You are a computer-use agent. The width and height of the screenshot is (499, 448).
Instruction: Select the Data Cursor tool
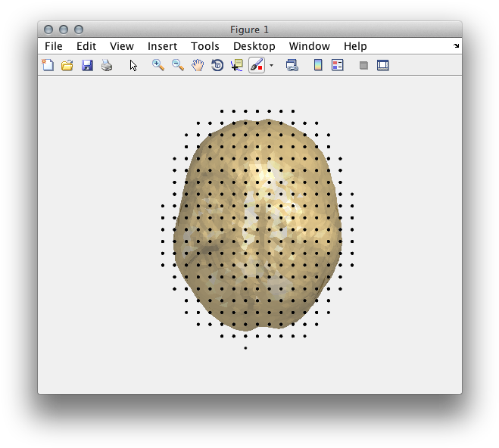tap(237, 65)
